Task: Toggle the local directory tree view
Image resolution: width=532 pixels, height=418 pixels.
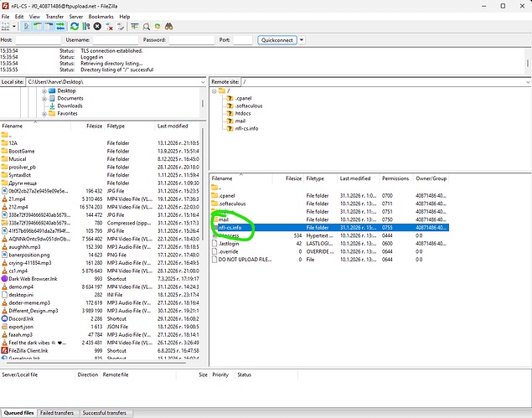Action: (38, 27)
